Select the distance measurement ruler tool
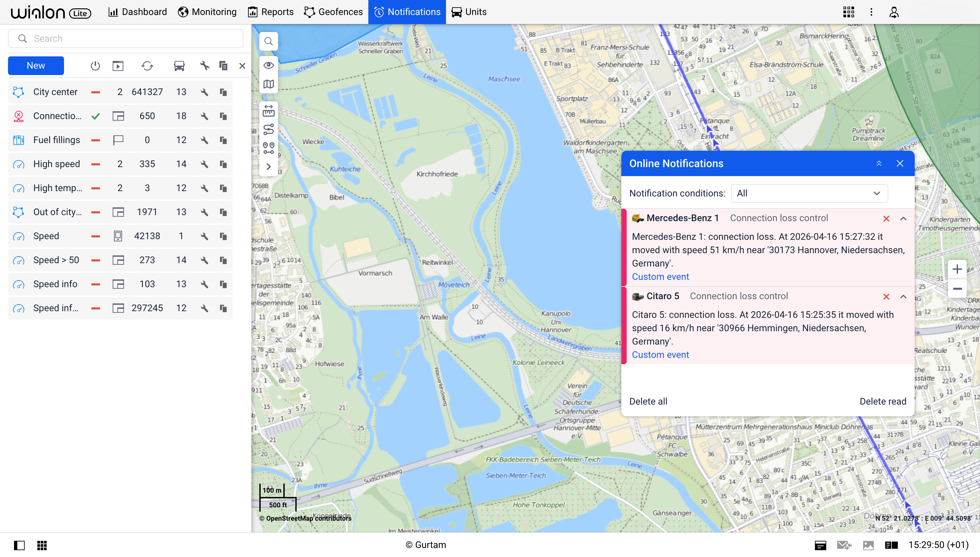The height and width of the screenshot is (557, 980). coord(268,111)
